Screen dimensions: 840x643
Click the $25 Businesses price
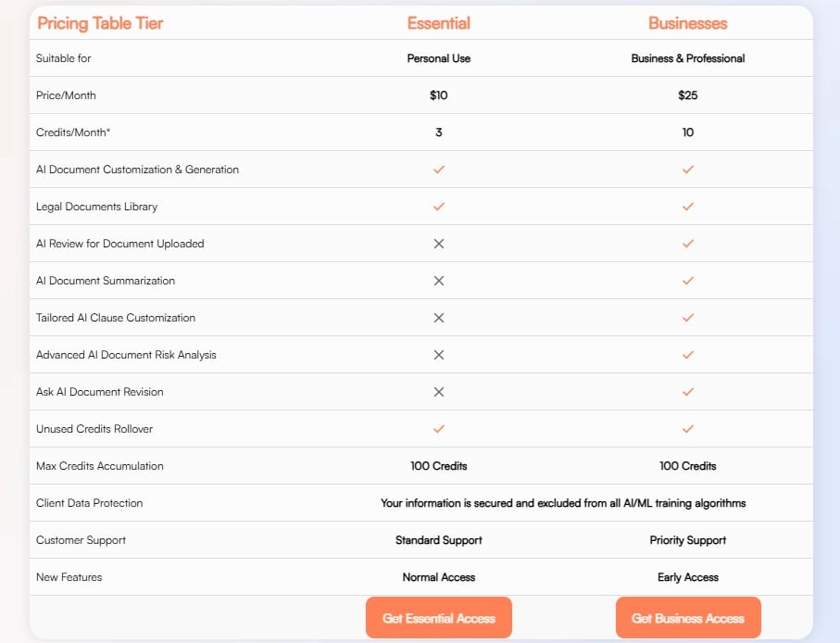687,95
